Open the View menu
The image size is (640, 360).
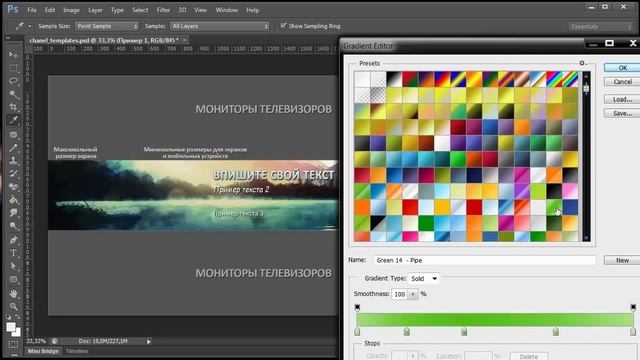point(200,10)
